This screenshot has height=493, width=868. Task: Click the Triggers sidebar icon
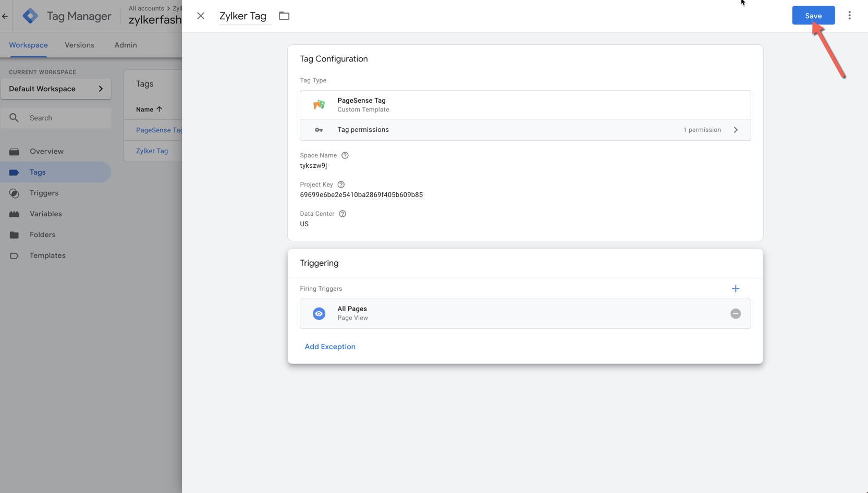[14, 193]
